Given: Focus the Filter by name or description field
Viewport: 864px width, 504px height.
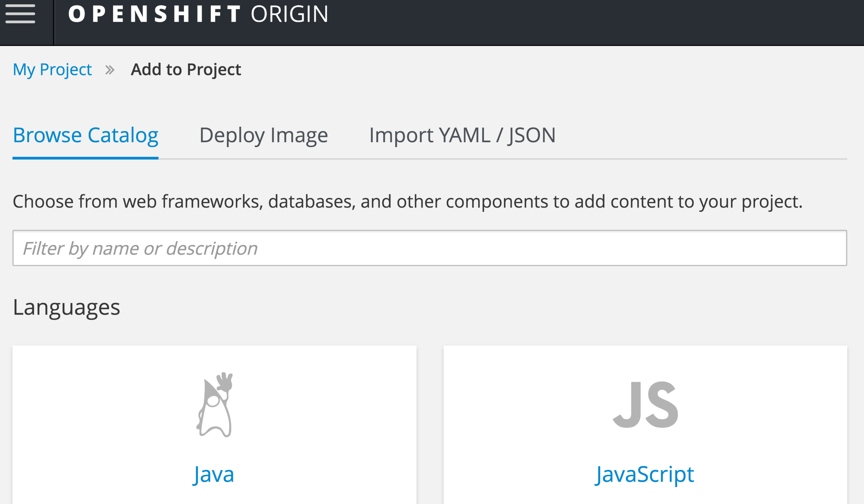Looking at the screenshot, I should 430,248.
